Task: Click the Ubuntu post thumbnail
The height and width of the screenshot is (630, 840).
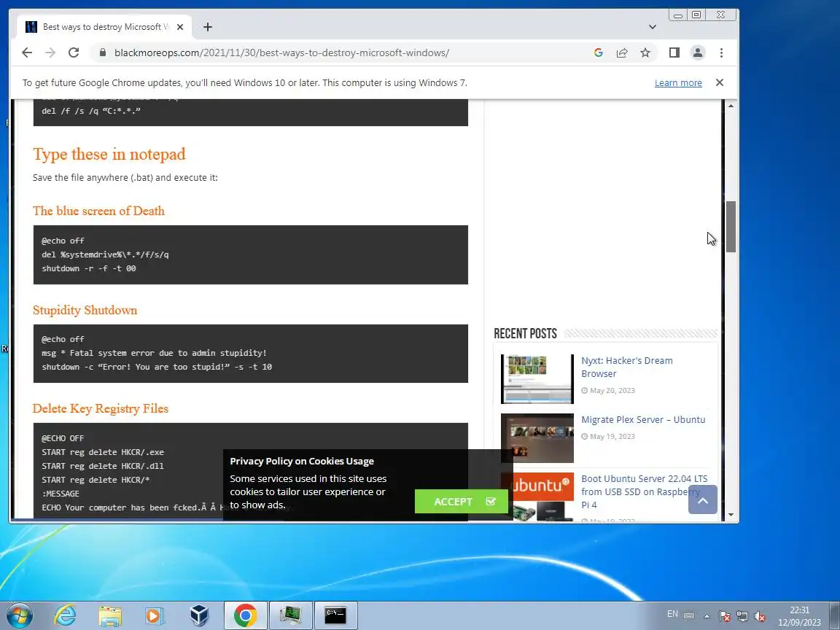Action: 537,497
